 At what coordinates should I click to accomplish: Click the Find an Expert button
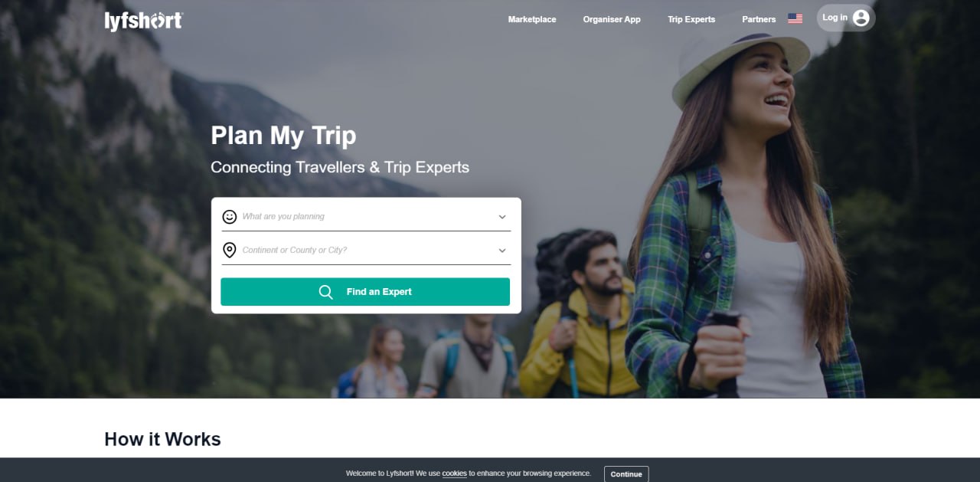coord(365,292)
